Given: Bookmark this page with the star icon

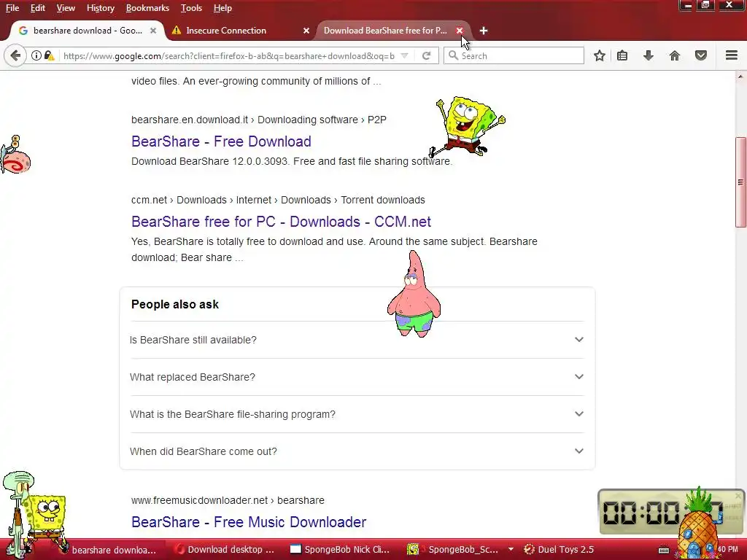Looking at the screenshot, I should pyautogui.click(x=600, y=55).
